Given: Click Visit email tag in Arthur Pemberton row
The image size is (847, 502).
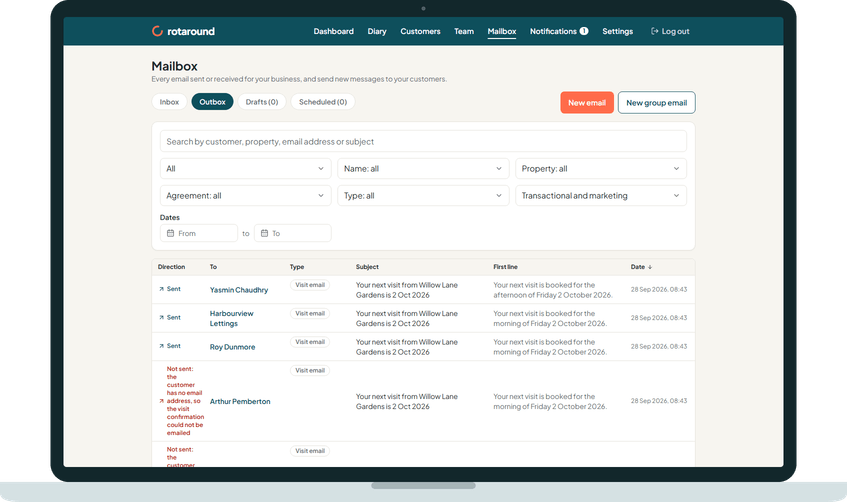Looking at the screenshot, I should click(310, 371).
